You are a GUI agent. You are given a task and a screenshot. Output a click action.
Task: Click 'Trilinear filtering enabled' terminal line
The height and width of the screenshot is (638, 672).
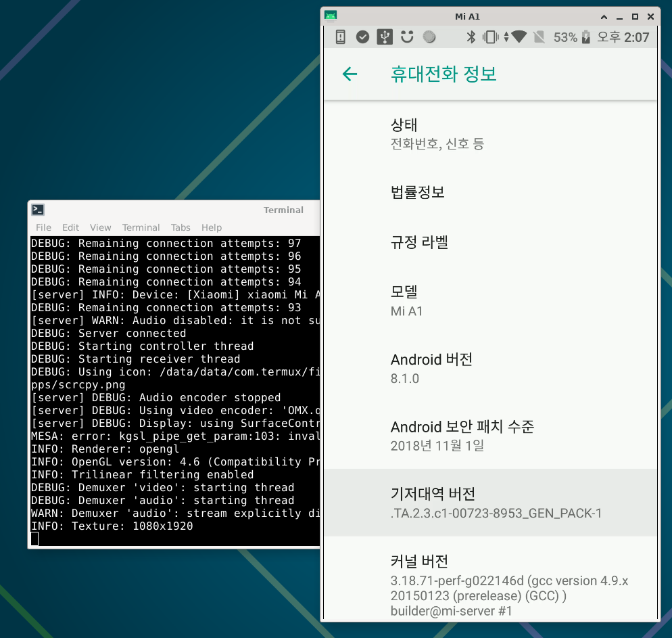pyautogui.click(x=142, y=475)
